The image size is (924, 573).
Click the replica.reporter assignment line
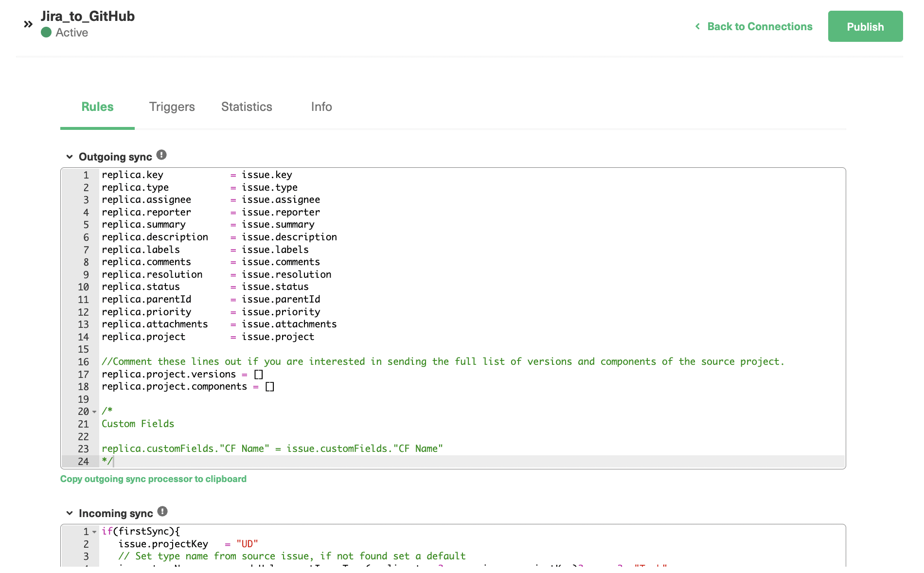click(x=211, y=212)
